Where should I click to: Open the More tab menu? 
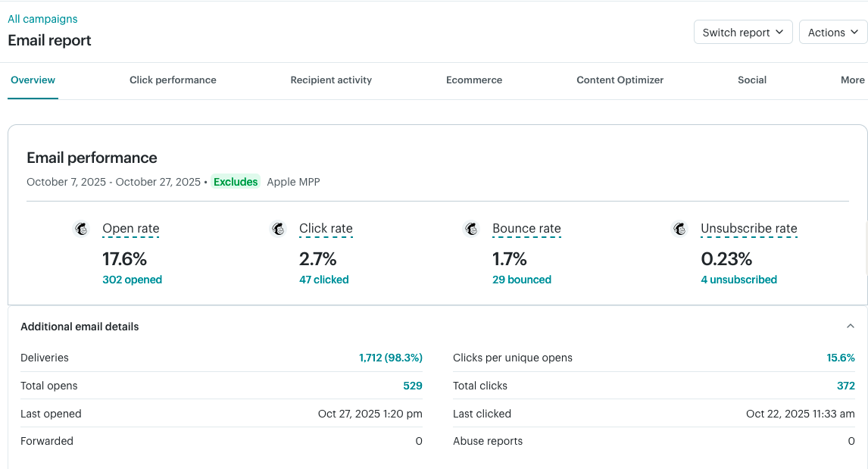(x=852, y=80)
